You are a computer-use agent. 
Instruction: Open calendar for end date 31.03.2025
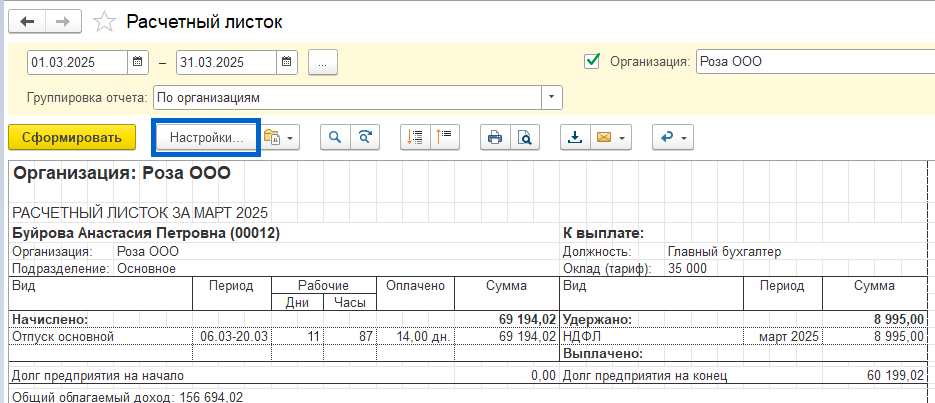tap(286, 62)
